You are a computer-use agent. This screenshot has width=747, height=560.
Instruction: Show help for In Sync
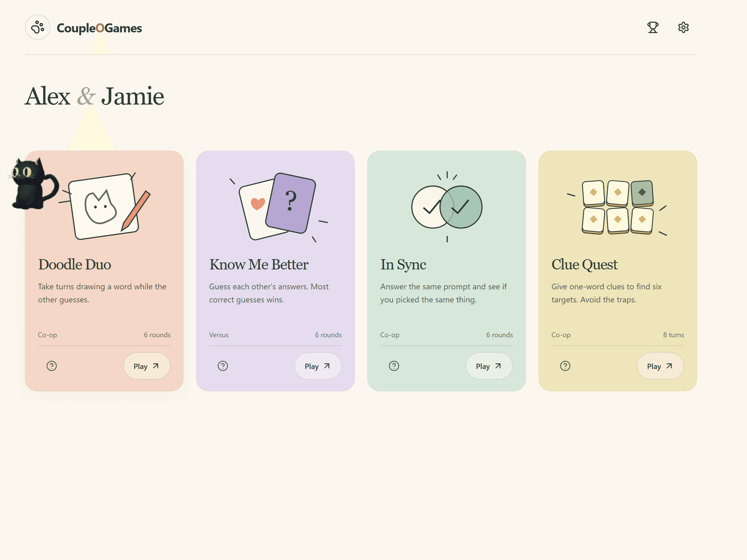394,366
